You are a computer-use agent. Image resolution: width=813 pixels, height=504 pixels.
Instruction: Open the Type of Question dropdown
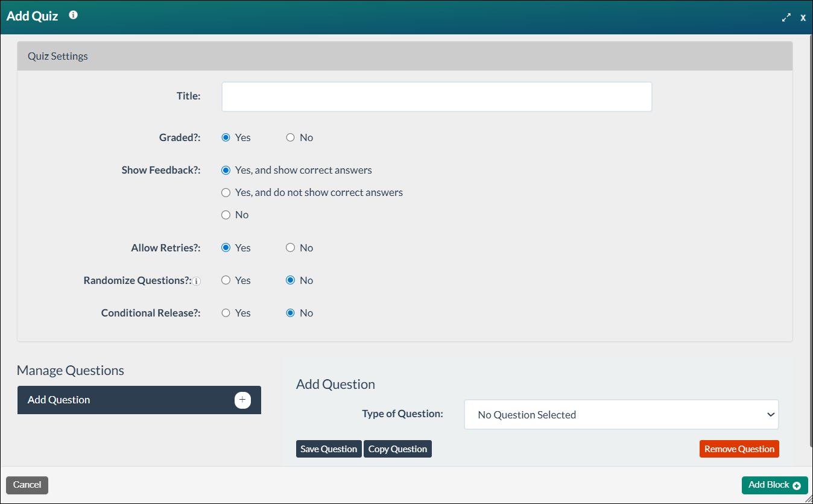click(x=621, y=414)
